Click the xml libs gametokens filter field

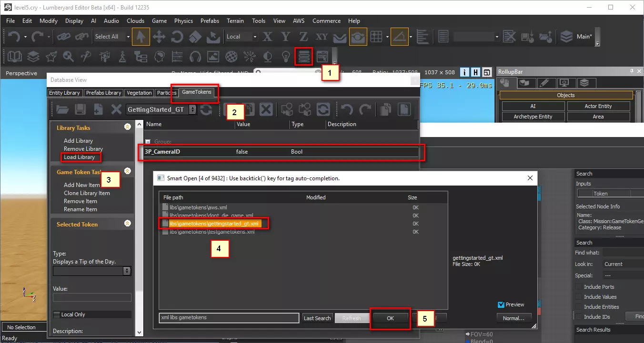(x=230, y=317)
